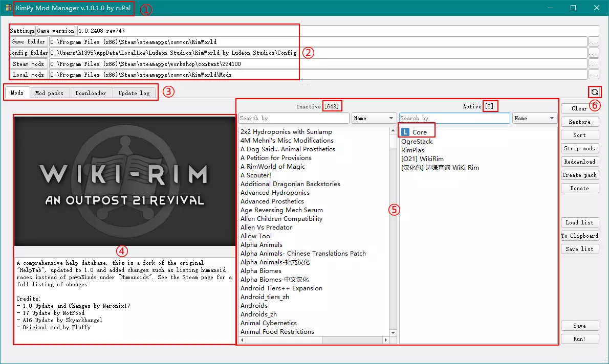Select 2x2 Hydroponics with Sunlamp mod
Image resolution: width=609 pixels, height=364 pixels.
click(x=286, y=132)
